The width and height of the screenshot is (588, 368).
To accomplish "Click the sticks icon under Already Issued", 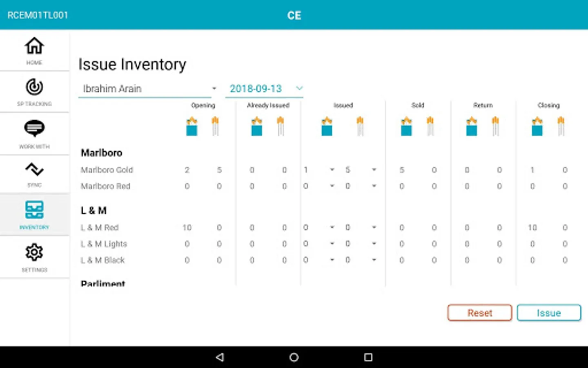I will click(280, 126).
